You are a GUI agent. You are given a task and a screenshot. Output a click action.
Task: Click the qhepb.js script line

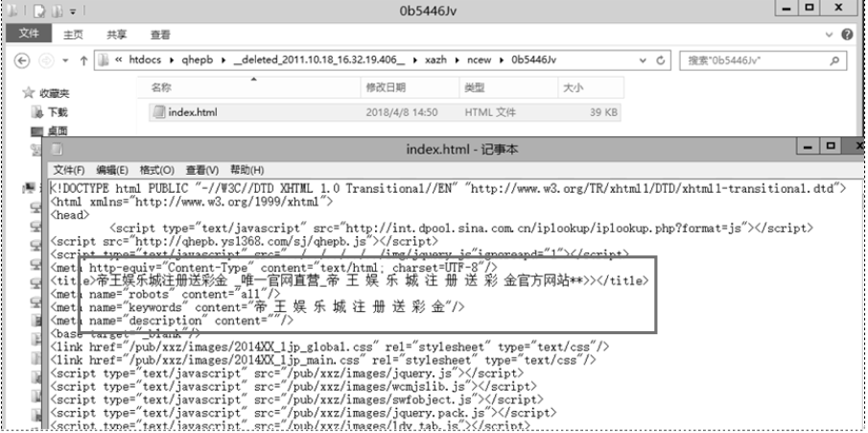pyautogui.click(x=245, y=241)
